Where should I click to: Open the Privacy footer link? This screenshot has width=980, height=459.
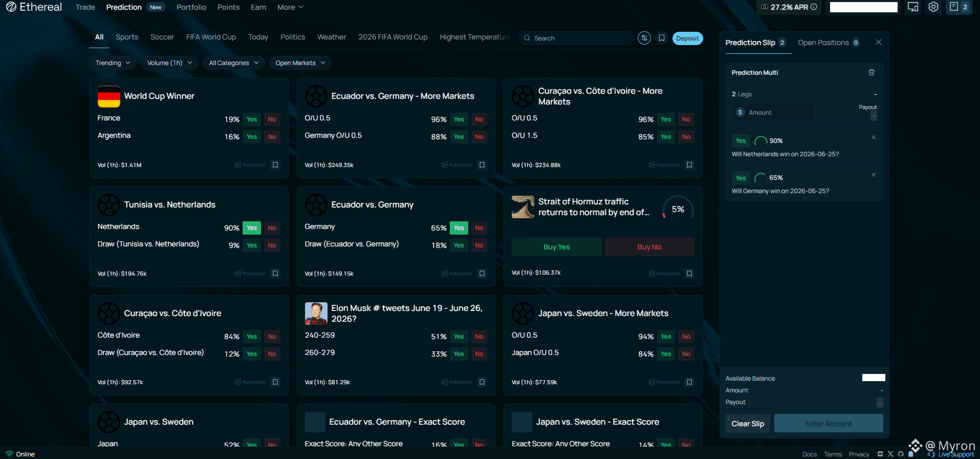[859, 454]
